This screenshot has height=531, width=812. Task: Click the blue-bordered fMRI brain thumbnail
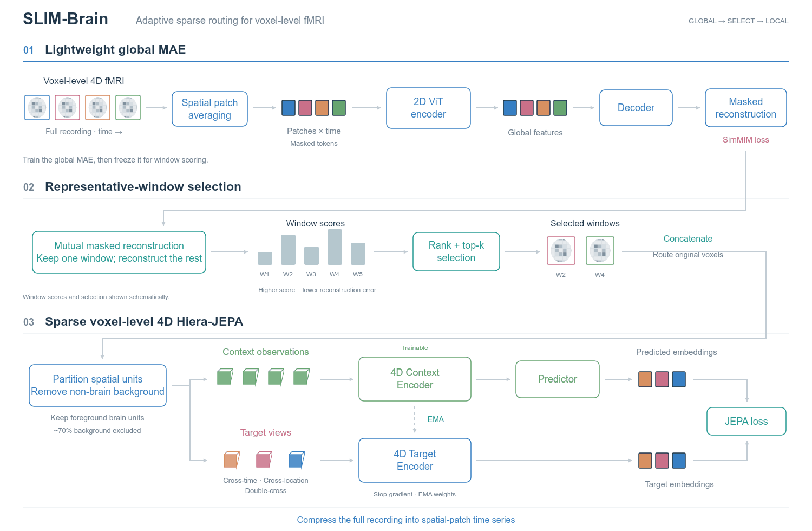tap(37, 107)
